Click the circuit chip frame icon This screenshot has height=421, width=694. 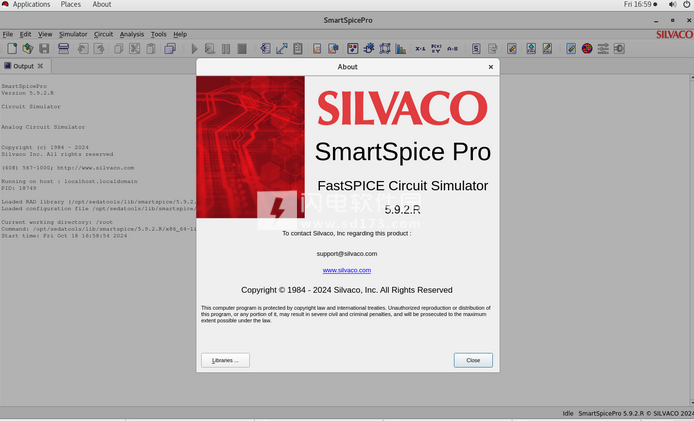(x=385, y=49)
